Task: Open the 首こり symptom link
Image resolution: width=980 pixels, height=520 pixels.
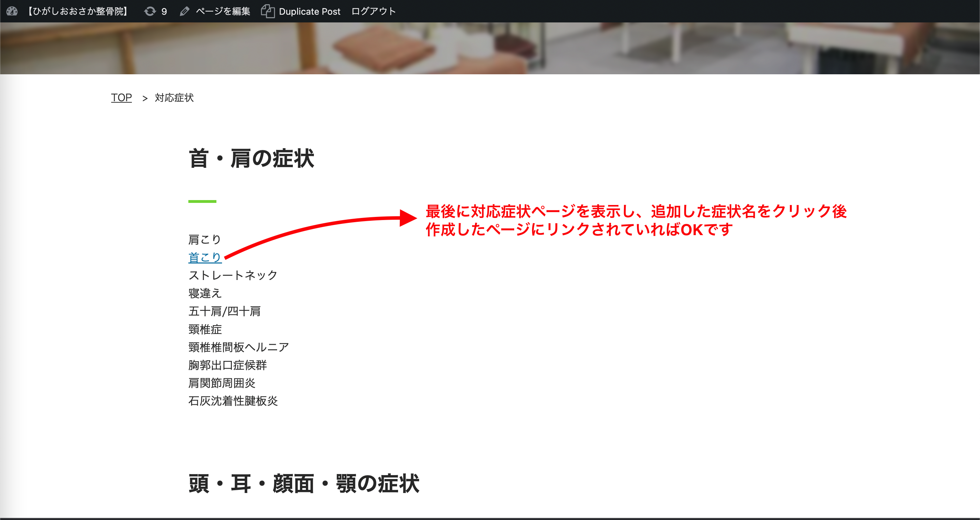Action: coord(205,257)
